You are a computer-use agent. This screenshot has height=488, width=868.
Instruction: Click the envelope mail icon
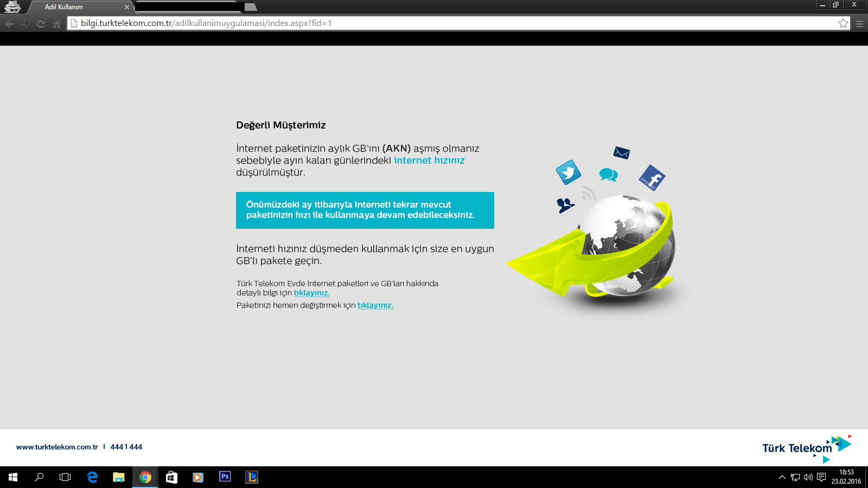(x=622, y=153)
